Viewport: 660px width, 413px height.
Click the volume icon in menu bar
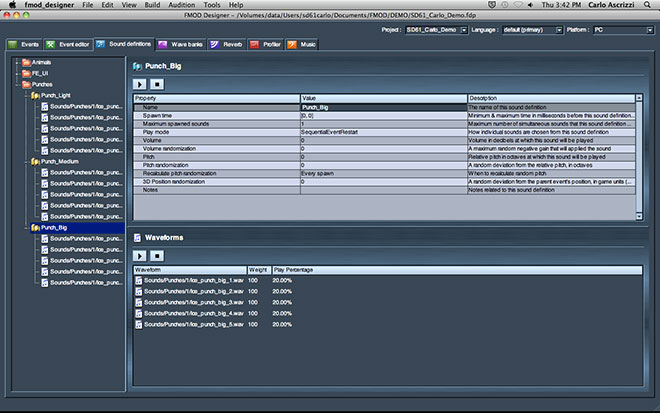pos(531,5)
